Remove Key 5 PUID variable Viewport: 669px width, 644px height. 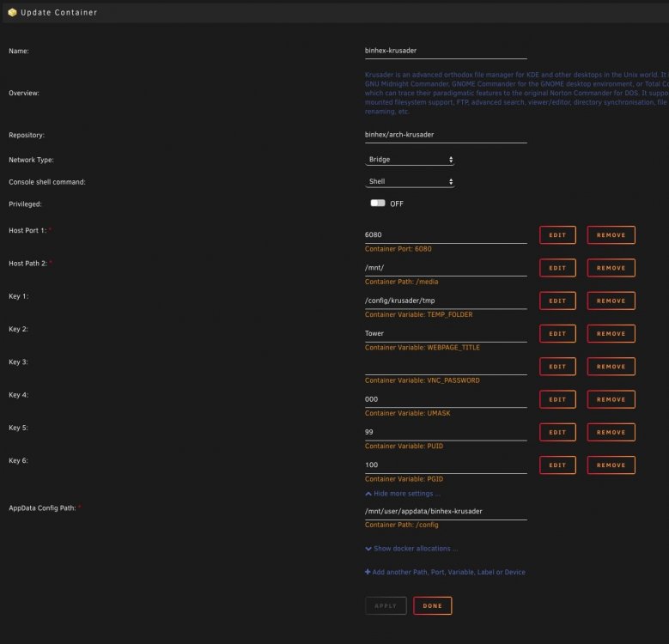click(611, 432)
